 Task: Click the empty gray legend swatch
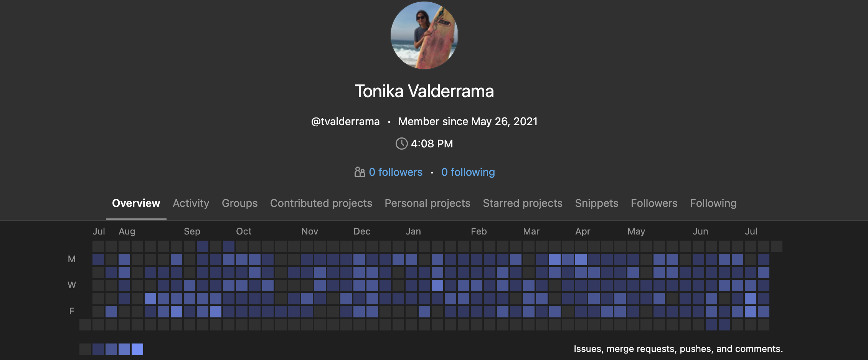(x=85, y=349)
